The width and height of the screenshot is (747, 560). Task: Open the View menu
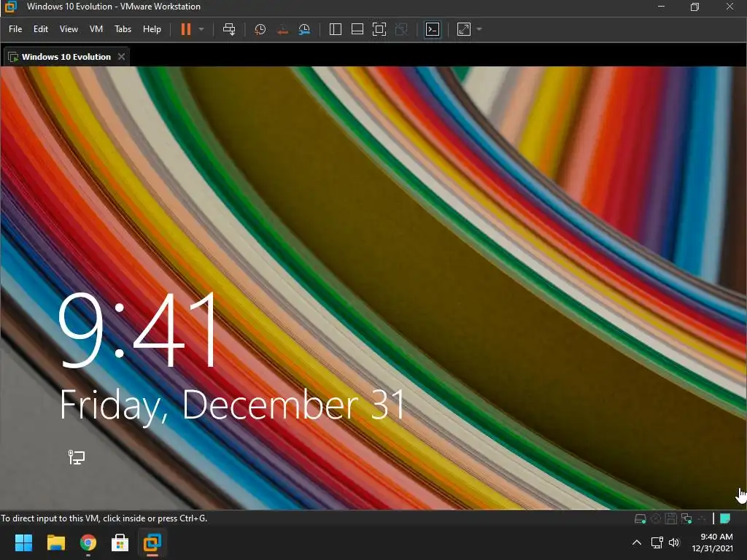69,29
